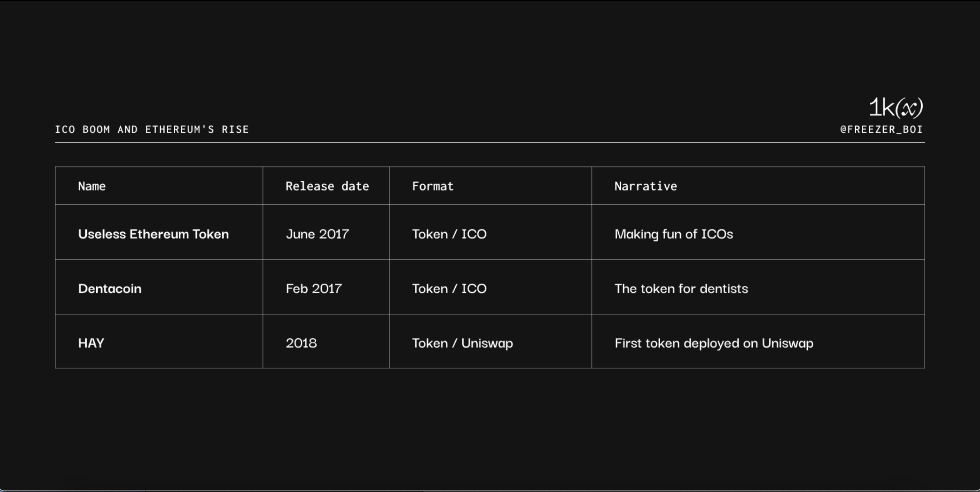Click the ICO Boom and Ethereum's Rise title
The width and height of the screenshot is (980, 492).
pyautogui.click(x=152, y=129)
